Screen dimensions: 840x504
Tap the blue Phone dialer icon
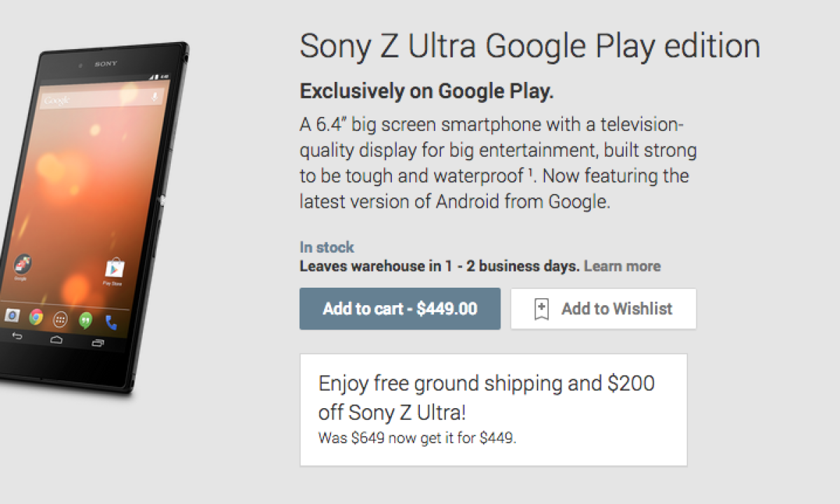(x=111, y=322)
